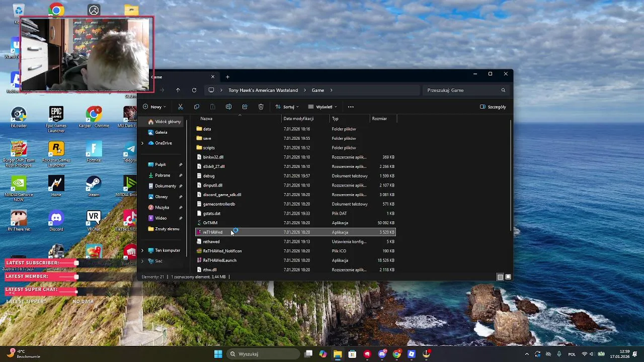
Task: Open the Wyświetl dropdown
Action: pyautogui.click(x=323, y=107)
